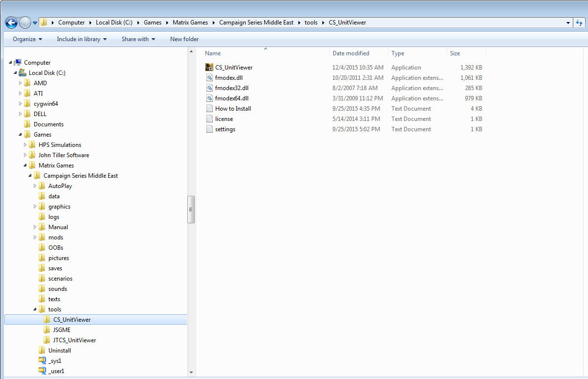The height and width of the screenshot is (379, 588).
Task: Click the Computer icon in tree
Action: pos(18,63)
